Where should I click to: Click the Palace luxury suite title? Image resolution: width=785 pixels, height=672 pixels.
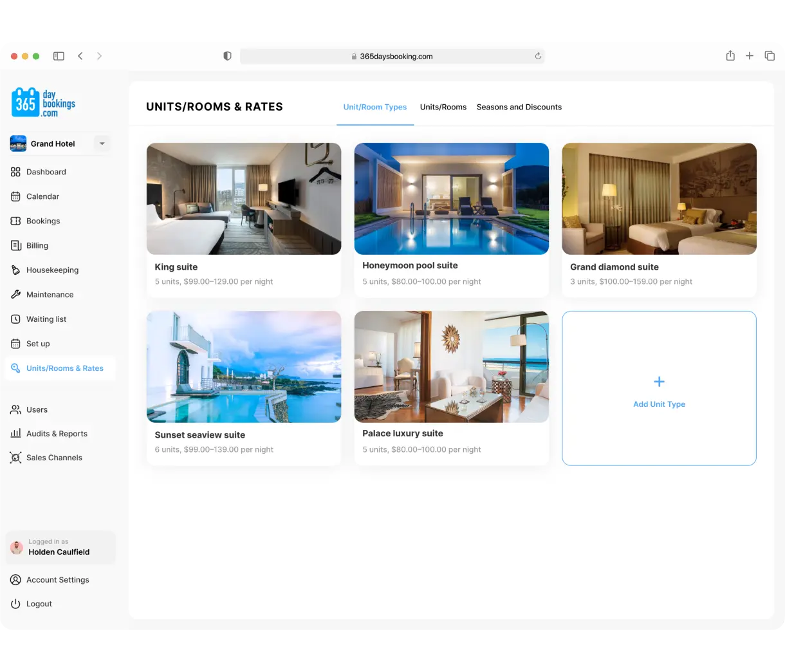403,433
